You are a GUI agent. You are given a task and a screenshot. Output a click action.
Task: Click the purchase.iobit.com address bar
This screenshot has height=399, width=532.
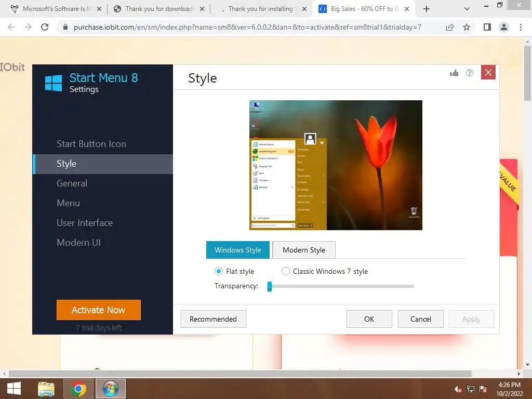pos(248,27)
